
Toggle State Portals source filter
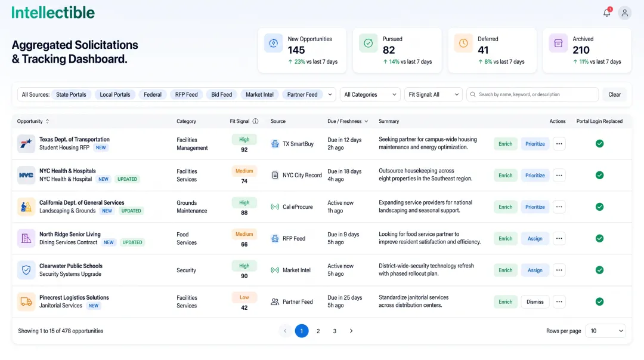(x=71, y=95)
